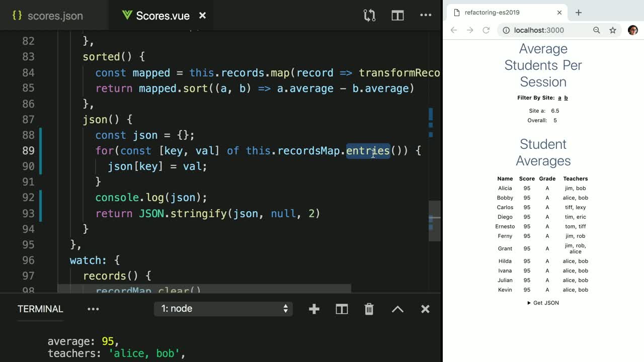Image resolution: width=644 pixels, height=362 pixels.
Task: Open the editor's More Actions menu
Action: [x=426, y=16]
